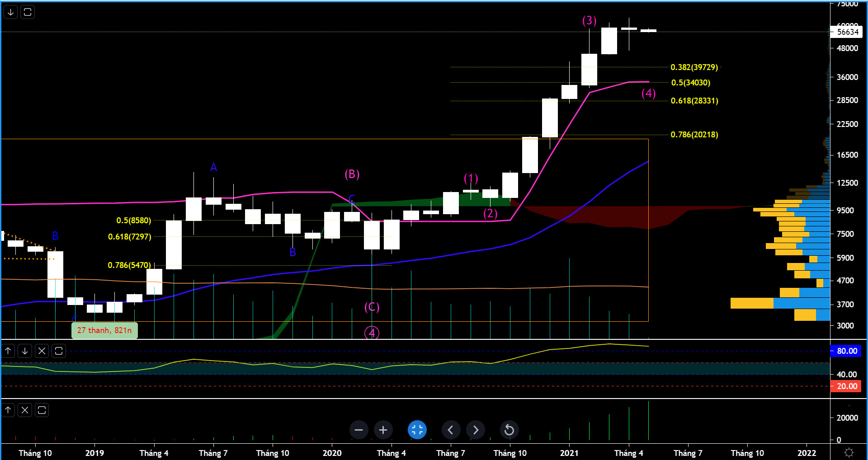Image resolution: width=868 pixels, height=460 pixels.
Task: Open chart settings gear in bottom corner
Action: [x=849, y=452]
